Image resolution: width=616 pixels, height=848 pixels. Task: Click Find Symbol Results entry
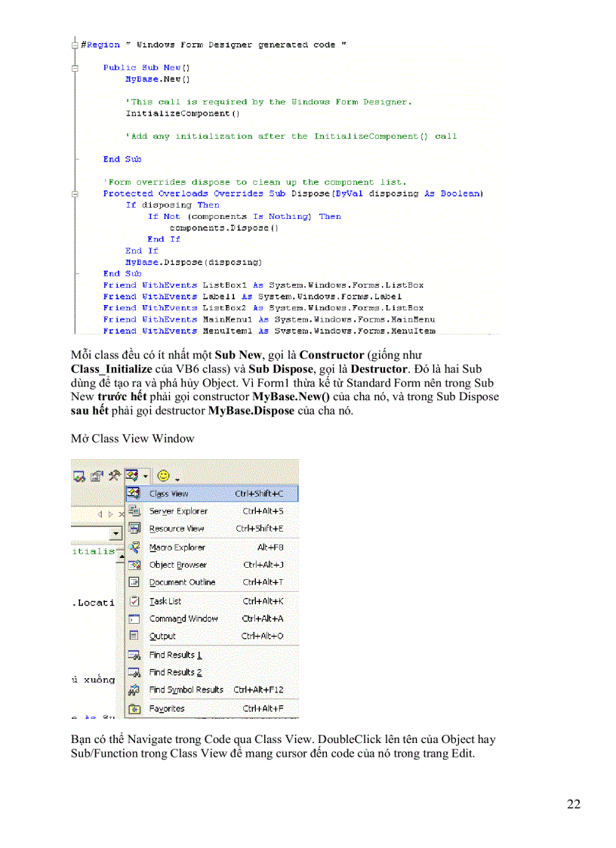click(x=186, y=689)
